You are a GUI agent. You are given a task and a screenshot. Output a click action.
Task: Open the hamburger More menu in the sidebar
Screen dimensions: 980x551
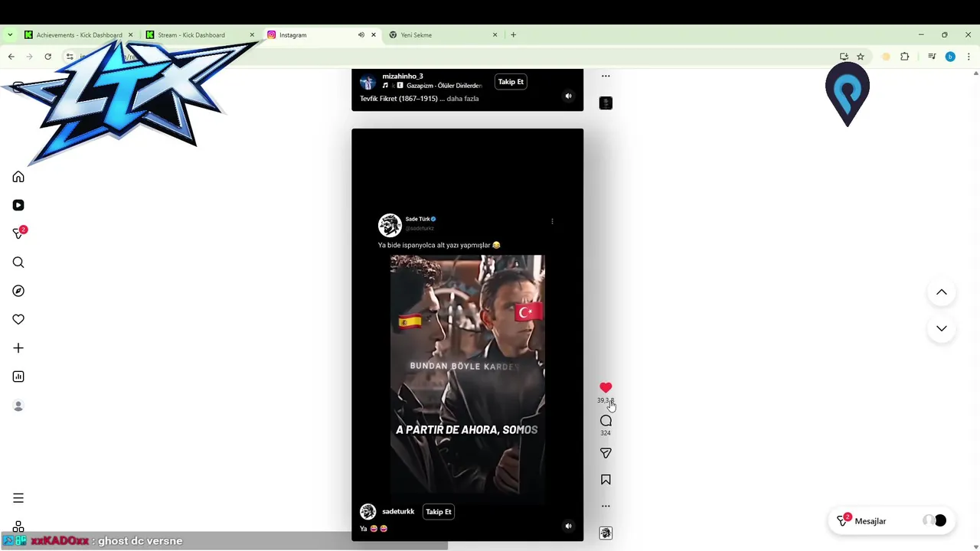(18, 498)
